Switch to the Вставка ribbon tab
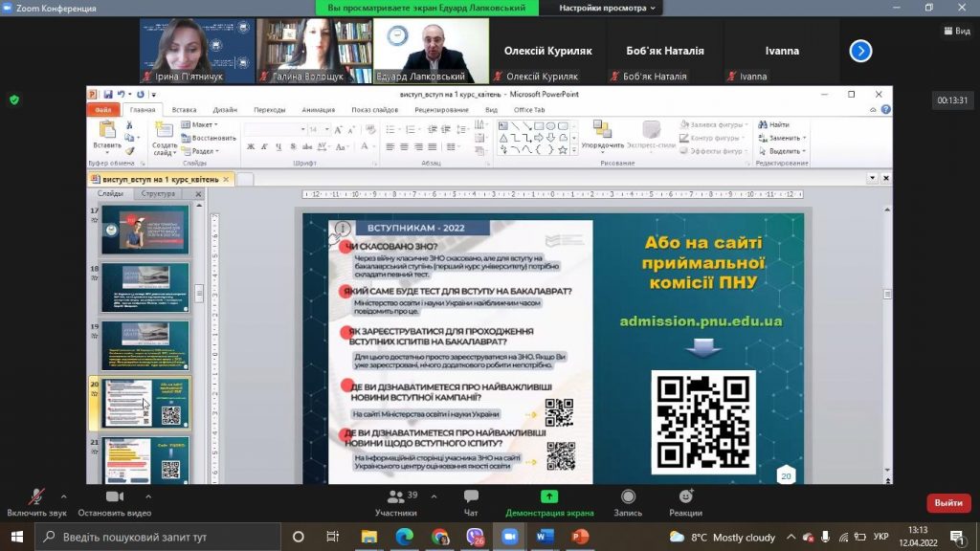980x551 pixels. tap(185, 110)
